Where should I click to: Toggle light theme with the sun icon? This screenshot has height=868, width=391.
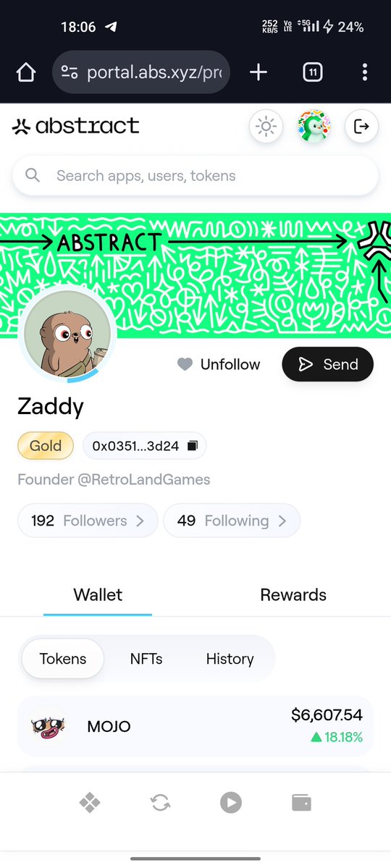coord(266,127)
